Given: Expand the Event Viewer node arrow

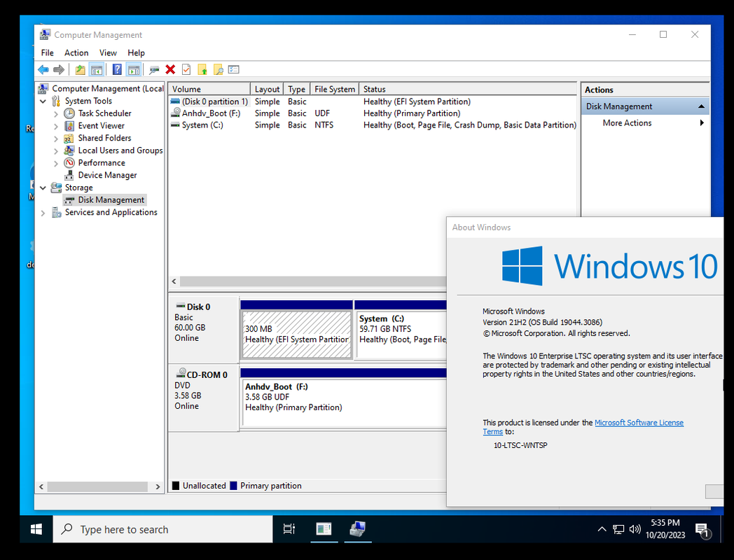Looking at the screenshot, I should (56, 126).
